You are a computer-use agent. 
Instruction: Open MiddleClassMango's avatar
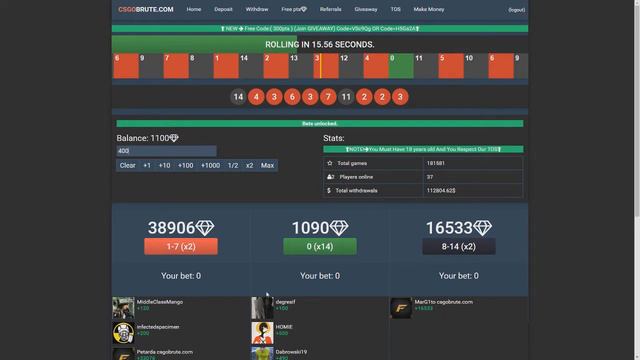(123, 308)
